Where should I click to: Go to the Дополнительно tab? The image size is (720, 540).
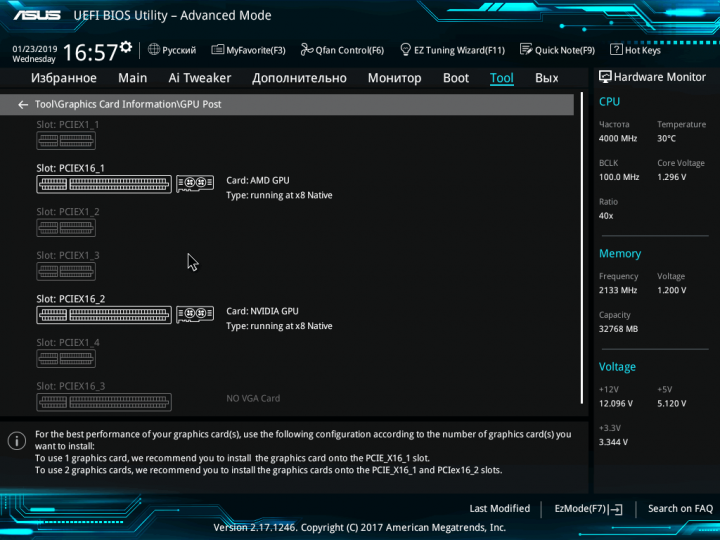[x=299, y=78]
